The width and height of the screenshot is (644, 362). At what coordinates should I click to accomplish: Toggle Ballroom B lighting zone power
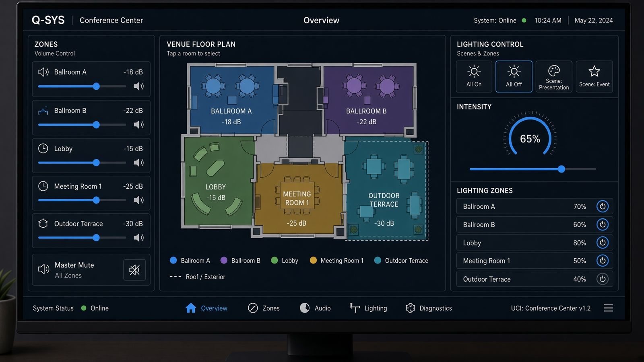tap(603, 224)
